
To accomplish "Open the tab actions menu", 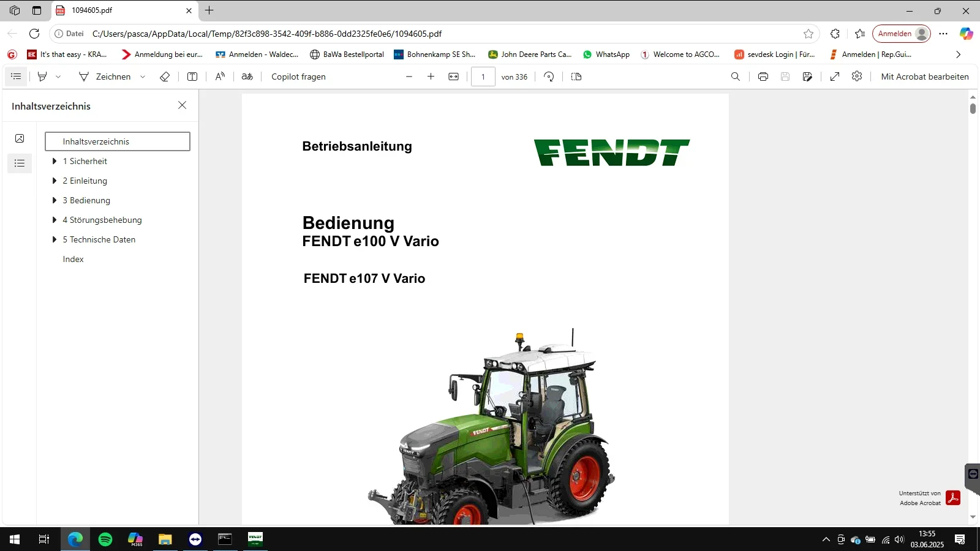I will pyautogui.click(x=37, y=10).
